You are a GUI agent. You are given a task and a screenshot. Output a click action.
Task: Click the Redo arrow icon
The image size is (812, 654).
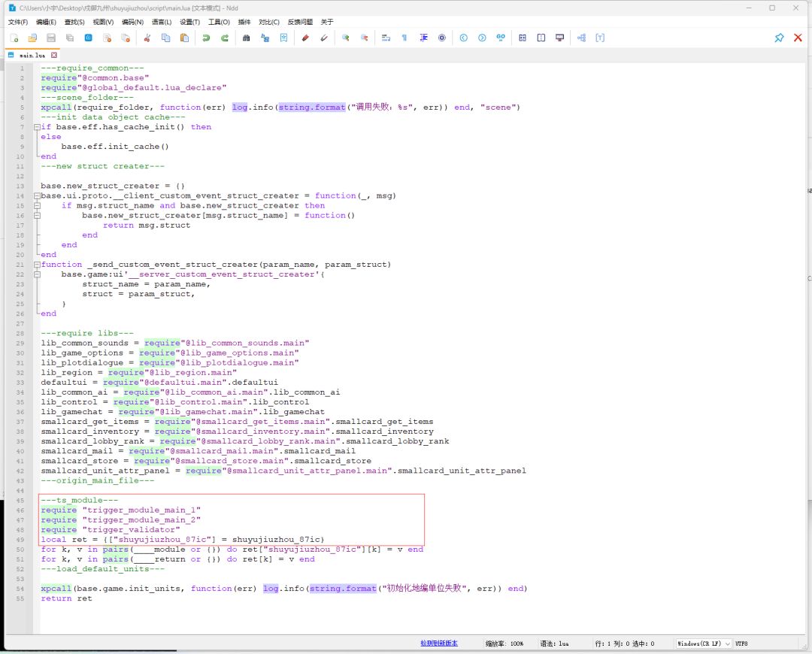pyautogui.click(x=225, y=38)
